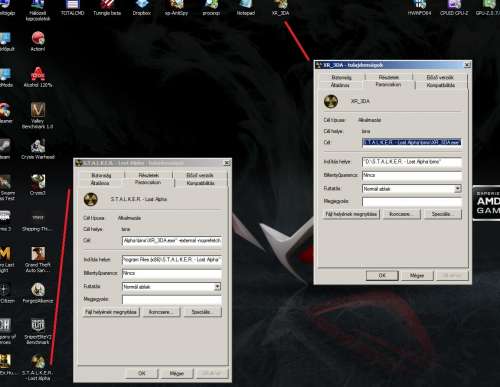This screenshot has width=500, height=387.
Task: Select the ForgedAlliance desktop icon
Action: pyautogui.click(x=38, y=293)
